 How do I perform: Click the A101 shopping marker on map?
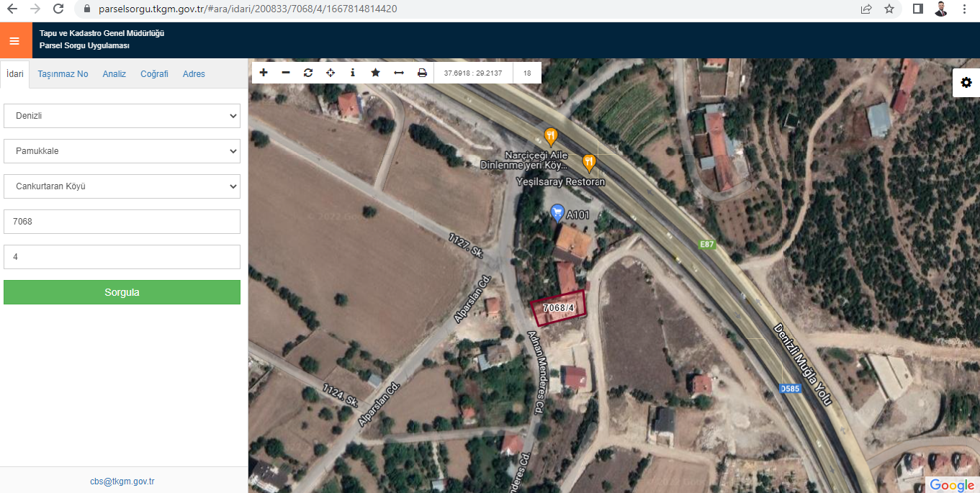(557, 212)
